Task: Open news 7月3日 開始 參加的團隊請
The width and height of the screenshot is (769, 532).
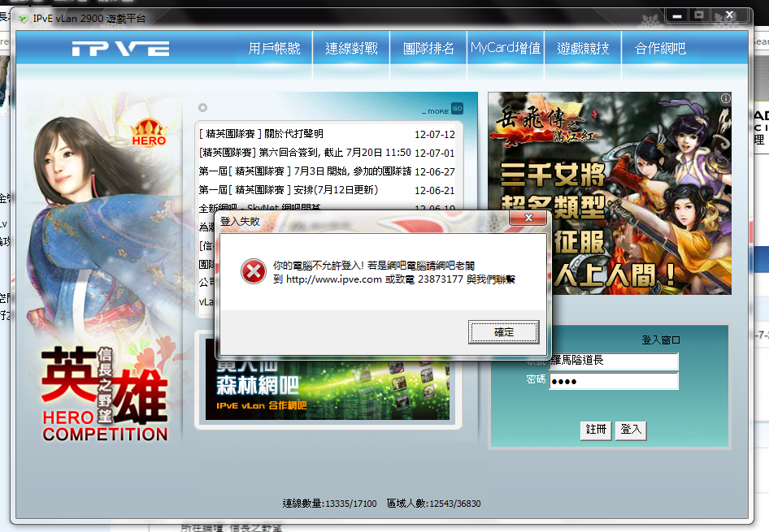Action: [305, 171]
